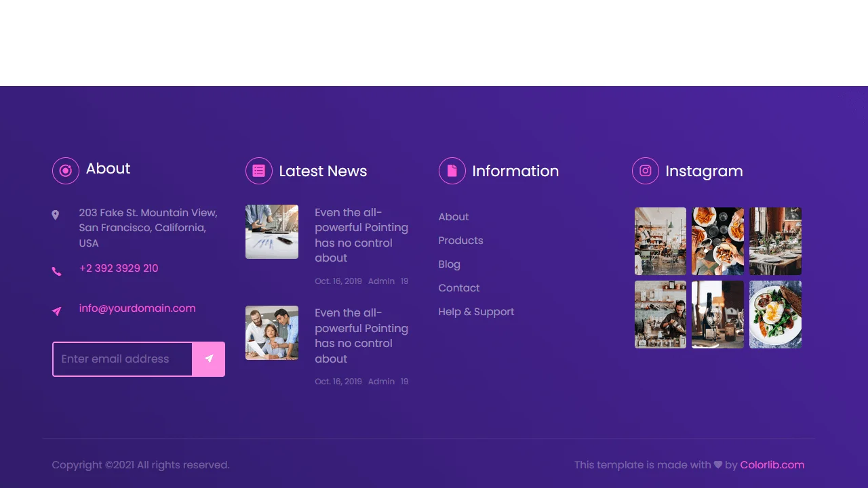Click the Instagram camera icon
This screenshot has width=868, height=488.
pyautogui.click(x=645, y=171)
